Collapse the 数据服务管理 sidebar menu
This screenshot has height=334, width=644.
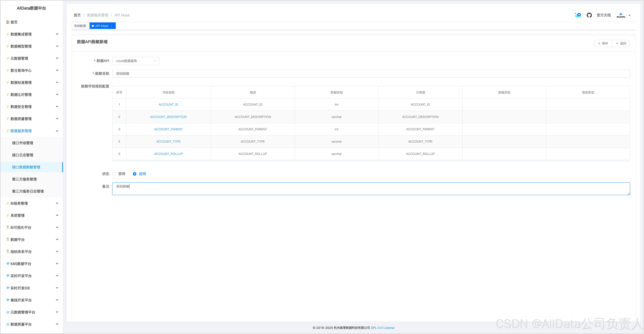57,131
